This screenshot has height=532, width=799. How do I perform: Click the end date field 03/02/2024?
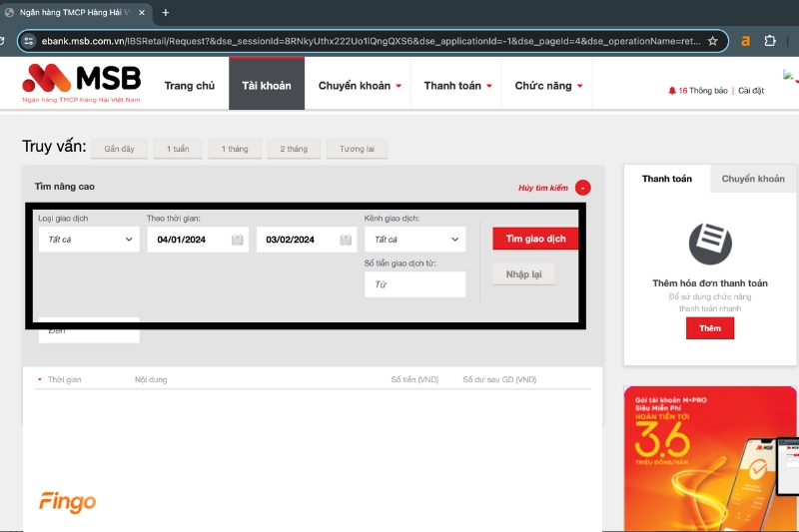307,240
